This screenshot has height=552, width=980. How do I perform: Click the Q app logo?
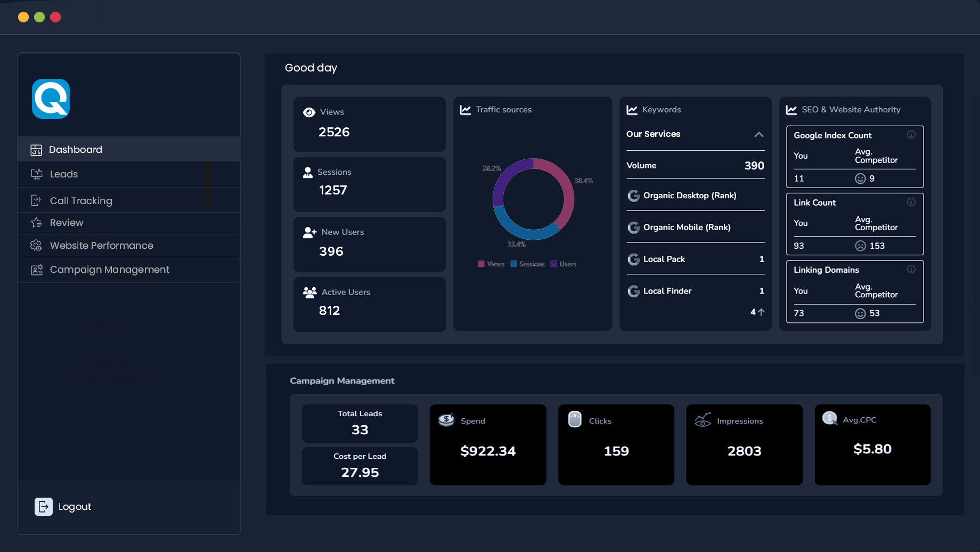(51, 99)
